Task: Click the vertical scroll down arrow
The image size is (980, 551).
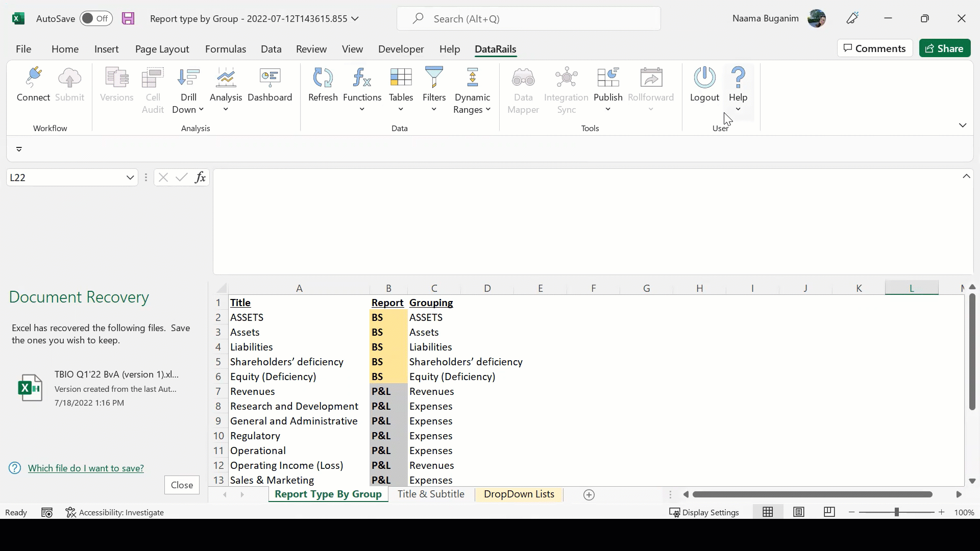Action: 972,481
